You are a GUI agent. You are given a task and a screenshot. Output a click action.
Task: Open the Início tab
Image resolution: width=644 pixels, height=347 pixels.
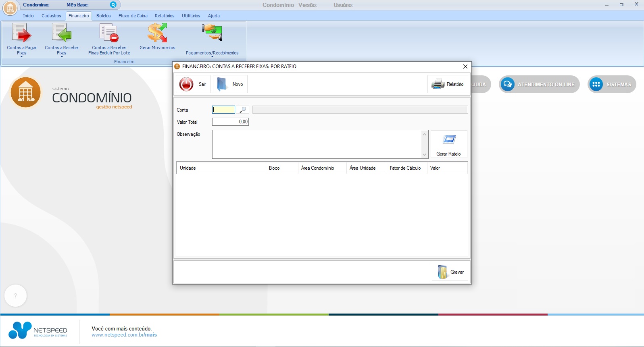pos(28,16)
